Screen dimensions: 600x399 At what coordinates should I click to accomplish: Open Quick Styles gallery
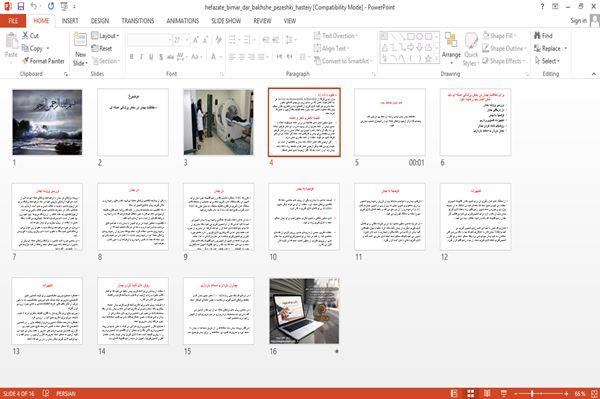point(471,49)
